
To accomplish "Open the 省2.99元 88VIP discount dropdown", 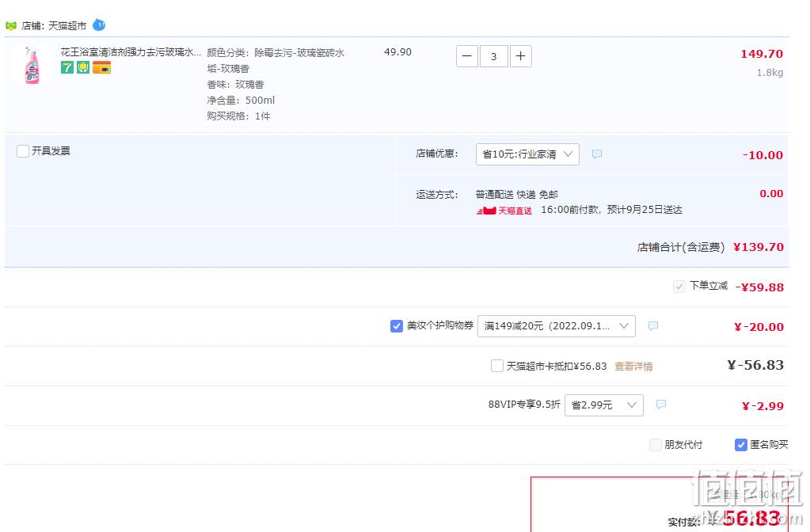I will (604, 405).
